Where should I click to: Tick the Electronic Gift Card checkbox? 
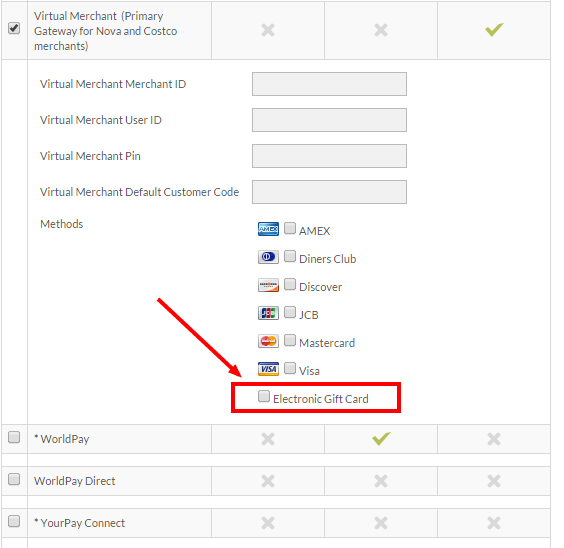(x=264, y=396)
